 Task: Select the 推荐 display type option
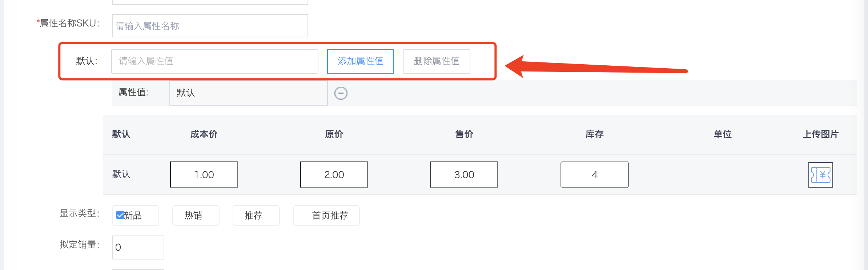click(x=256, y=216)
